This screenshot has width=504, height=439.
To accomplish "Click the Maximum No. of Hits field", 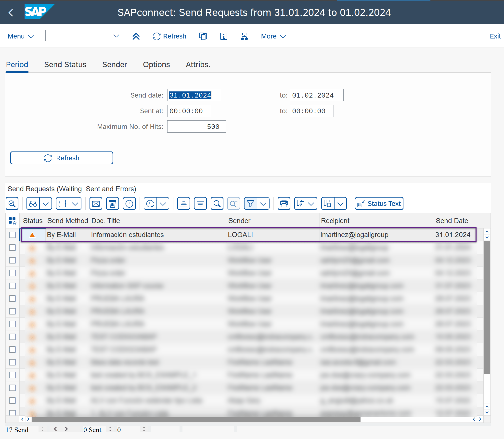I will coord(196,126).
